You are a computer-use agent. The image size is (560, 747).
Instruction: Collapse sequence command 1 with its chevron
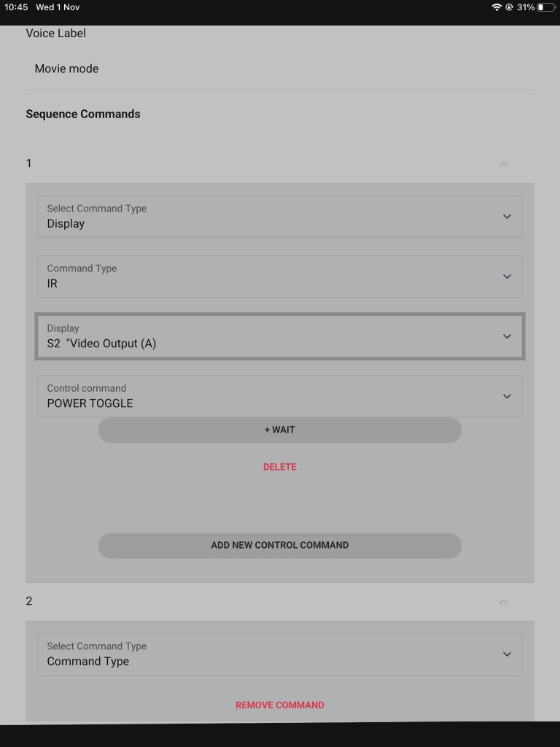(503, 164)
